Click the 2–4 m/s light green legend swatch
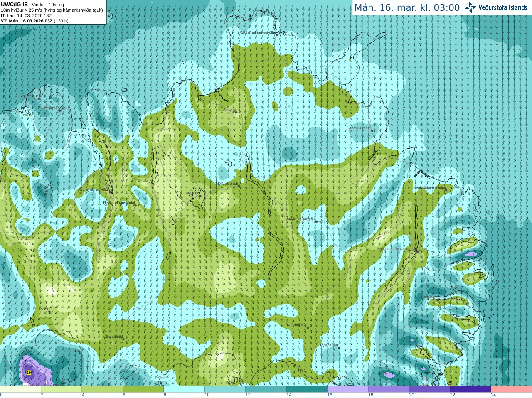532x398 pixels. (61, 389)
